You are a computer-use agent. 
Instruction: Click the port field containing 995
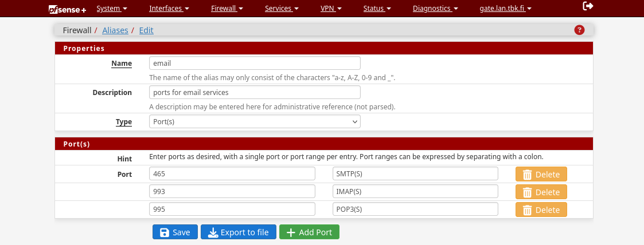[232, 209]
